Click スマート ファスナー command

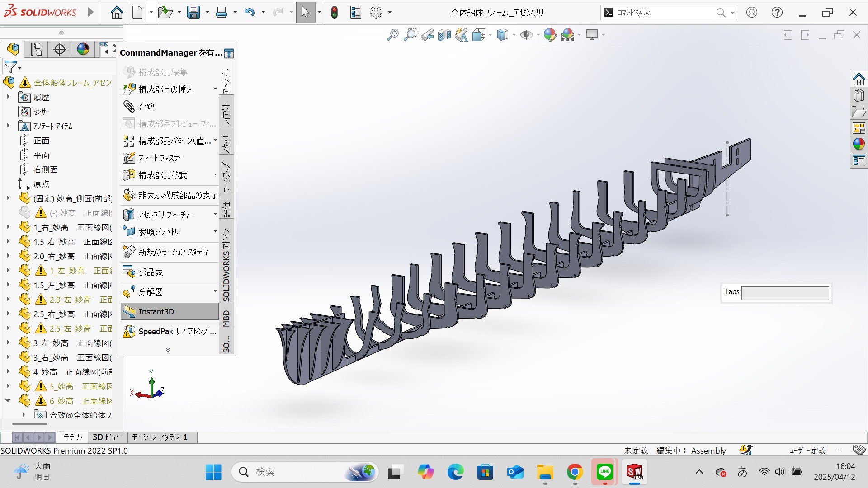coord(154,158)
